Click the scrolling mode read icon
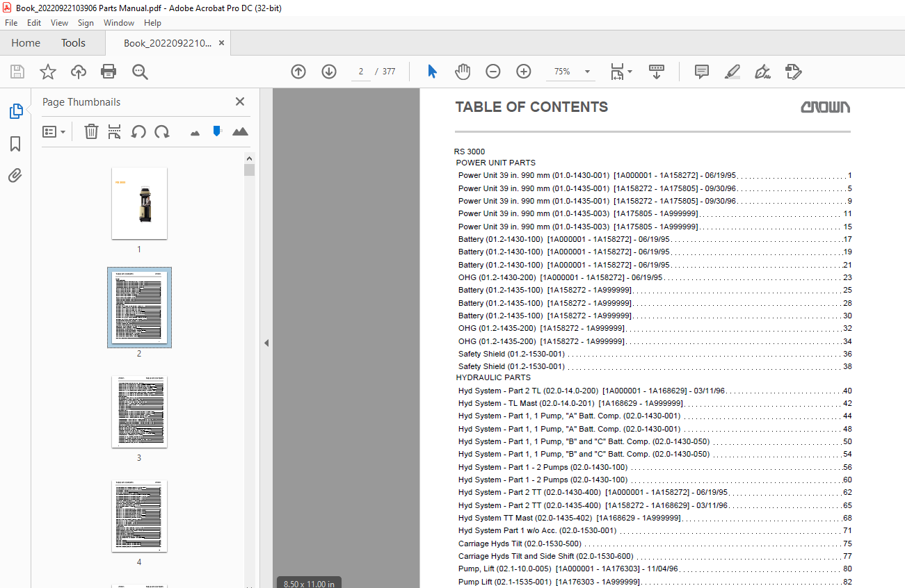 [657, 72]
